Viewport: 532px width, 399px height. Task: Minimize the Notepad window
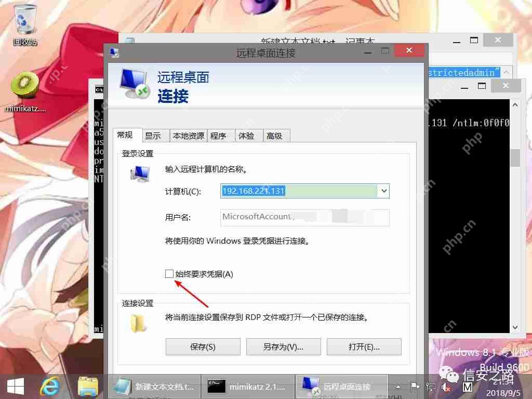457,42
